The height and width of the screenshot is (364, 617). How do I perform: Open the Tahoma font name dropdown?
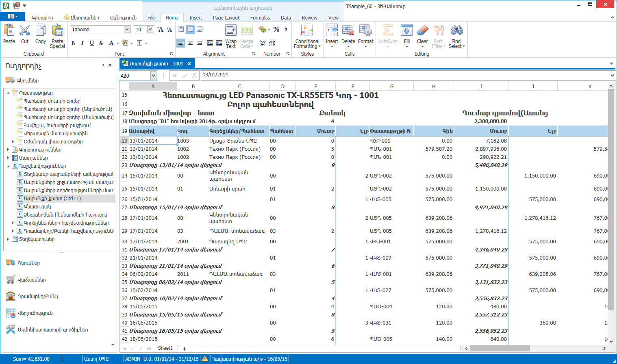click(127, 29)
